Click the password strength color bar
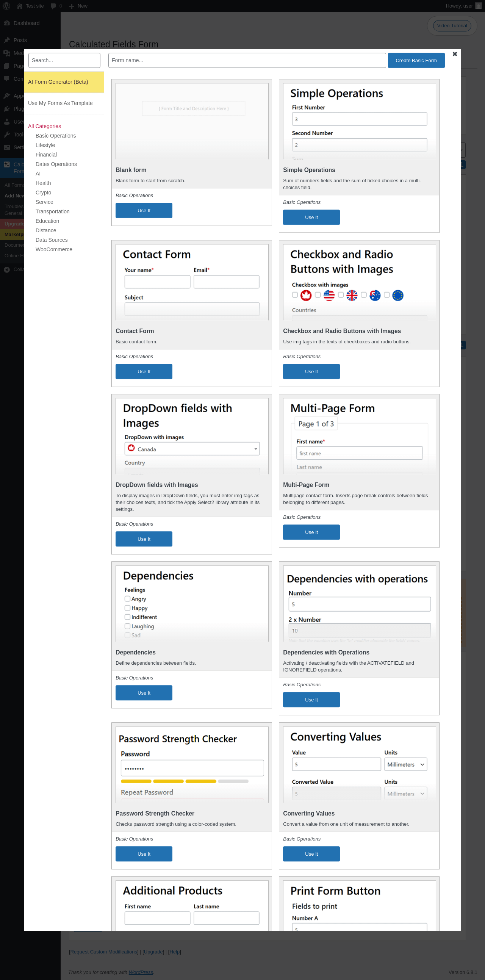 click(x=185, y=781)
